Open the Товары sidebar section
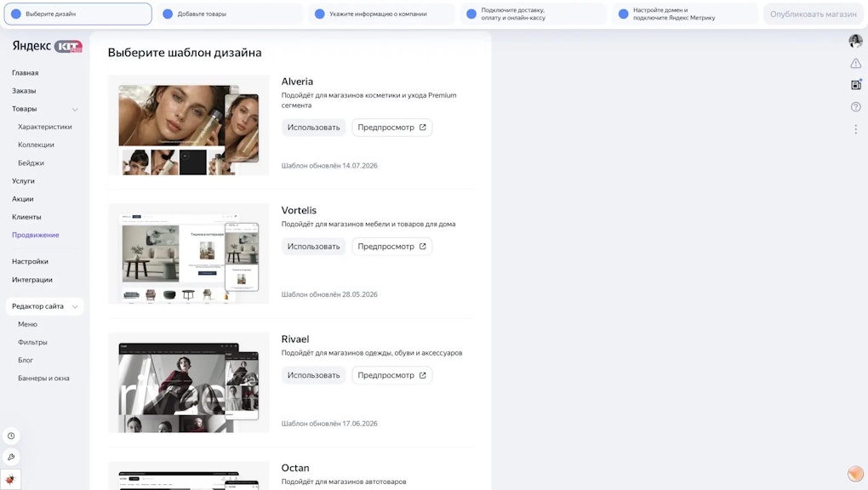Image resolution: width=868 pixels, height=490 pixels. [25, 109]
